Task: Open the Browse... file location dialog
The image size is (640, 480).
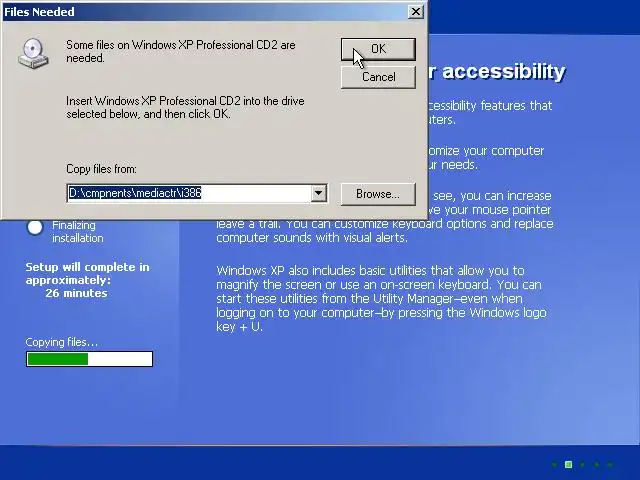Action: [x=378, y=194]
